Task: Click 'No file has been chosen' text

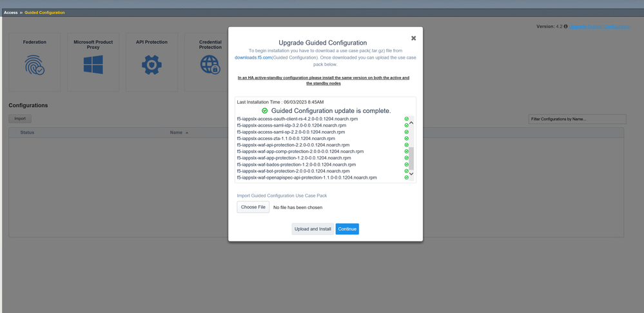Action: pos(298,208)
